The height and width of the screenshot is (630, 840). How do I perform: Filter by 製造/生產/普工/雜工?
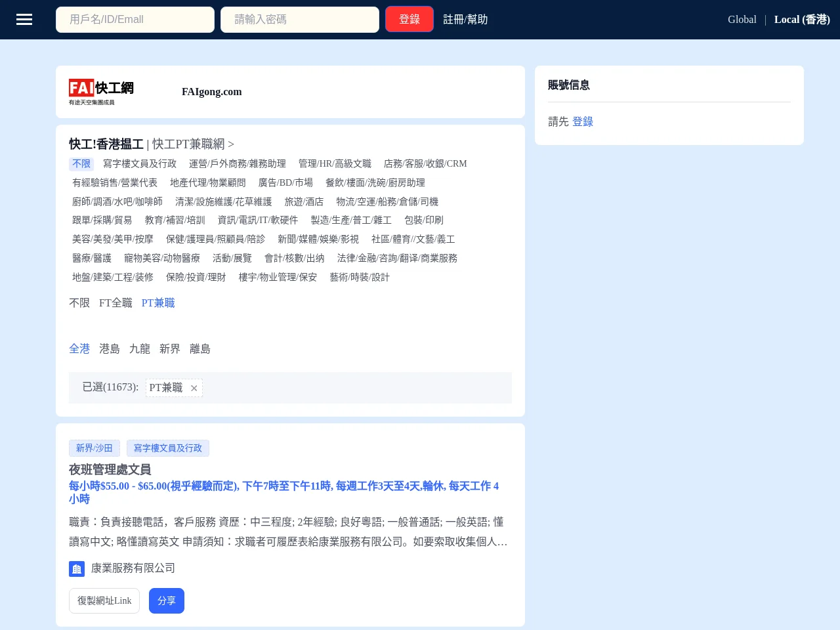pos(351,220)
